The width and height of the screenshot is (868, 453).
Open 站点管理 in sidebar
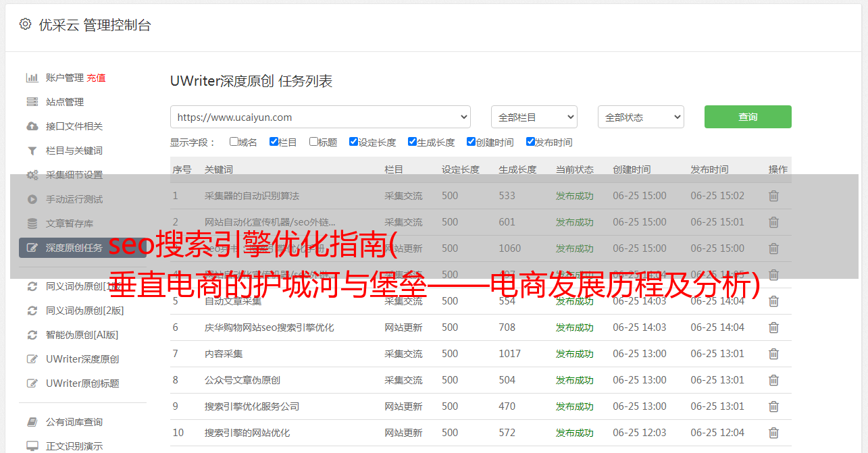pos(65,102)
